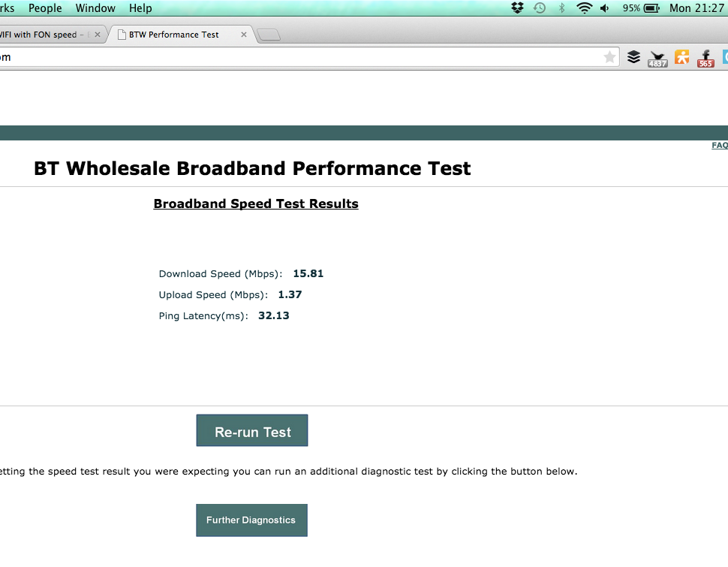The width and height of the screenshot is (728, 567).
Task: Select the ping latency value 32.13
Action: coord(273,315)
